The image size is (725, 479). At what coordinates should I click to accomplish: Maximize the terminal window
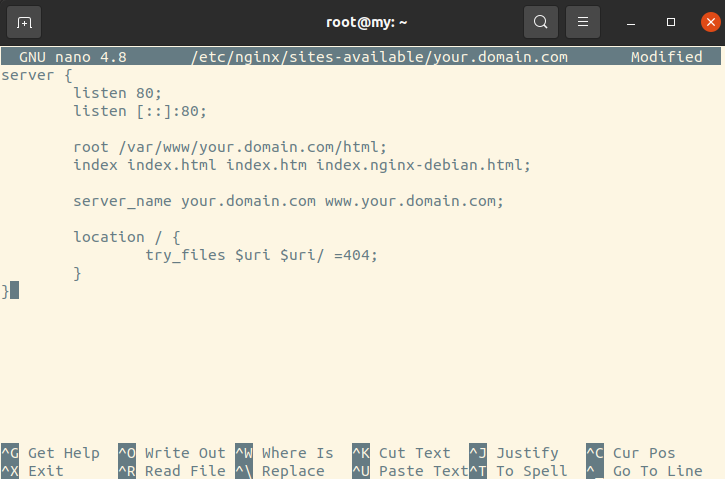[671, 22]
